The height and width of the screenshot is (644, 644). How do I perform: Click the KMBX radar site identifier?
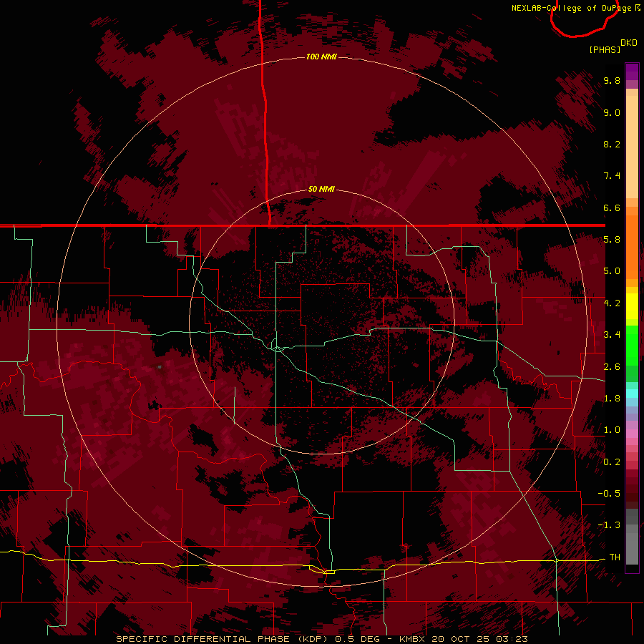tap(413, 639)
